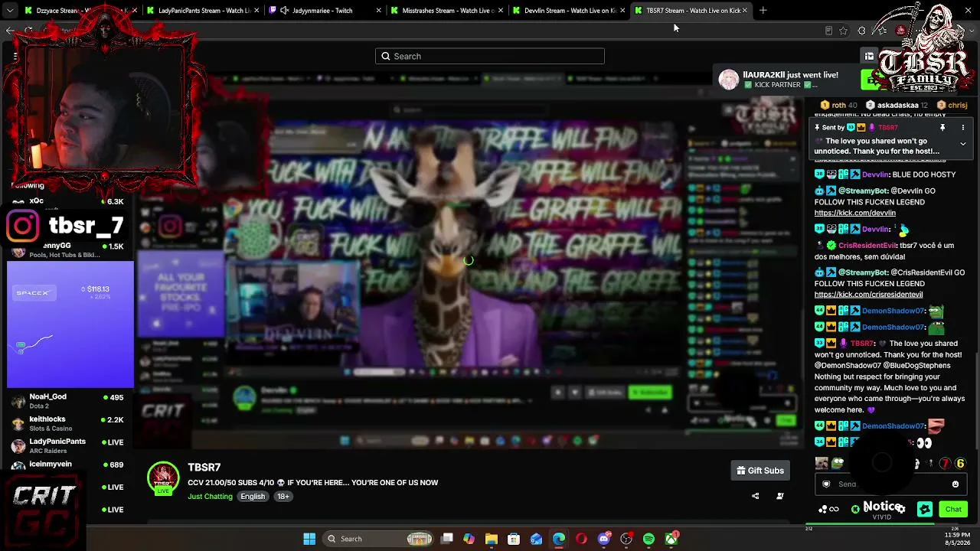Click the TBSR7 streamer avatar
The image size is (980, 551).
click(163, 479)
